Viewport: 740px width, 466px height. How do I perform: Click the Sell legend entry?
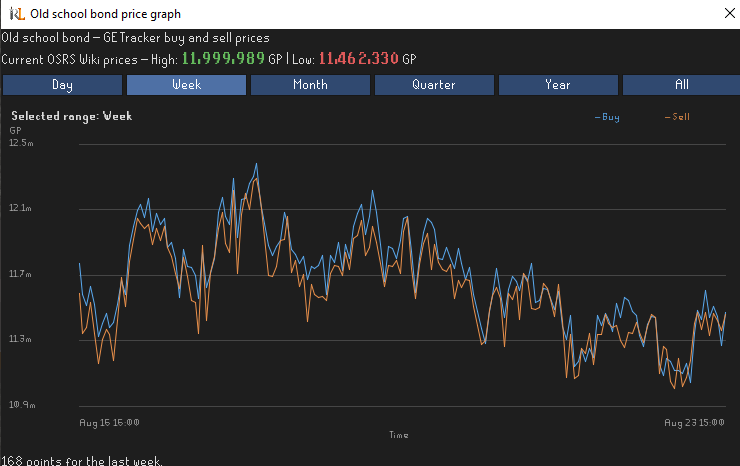pyautogui.click(x=677, y=116)
